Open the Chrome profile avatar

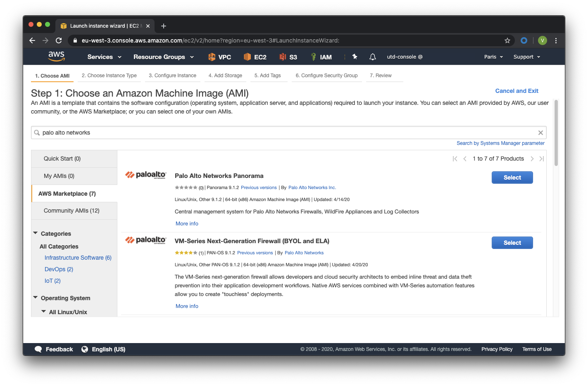coord(543,40)
